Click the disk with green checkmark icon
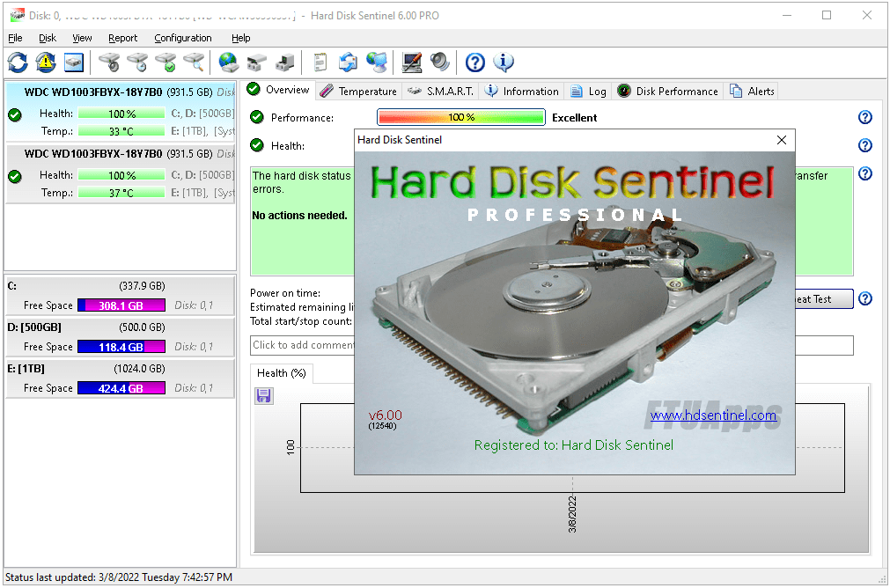The image size is (890, 588). 165,62
